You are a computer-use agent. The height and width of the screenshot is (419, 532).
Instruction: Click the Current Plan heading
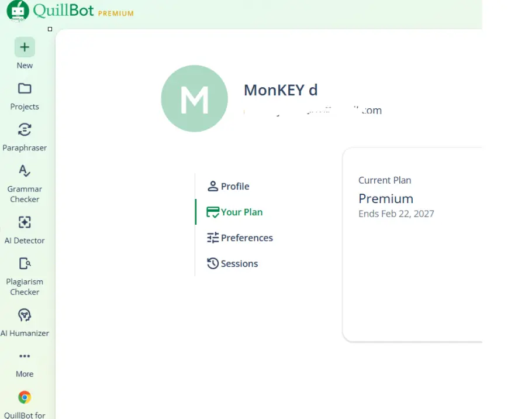click(x=385, y=180)
